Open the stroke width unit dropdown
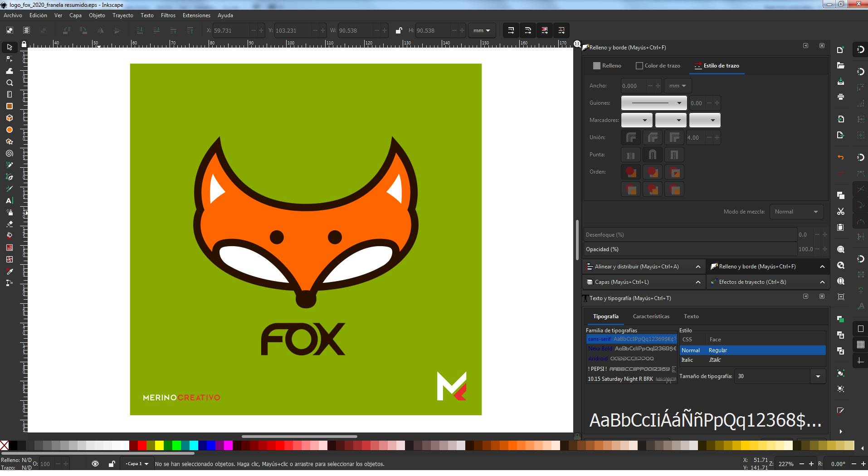Screen dimensions: 868x476 point(678,86)
